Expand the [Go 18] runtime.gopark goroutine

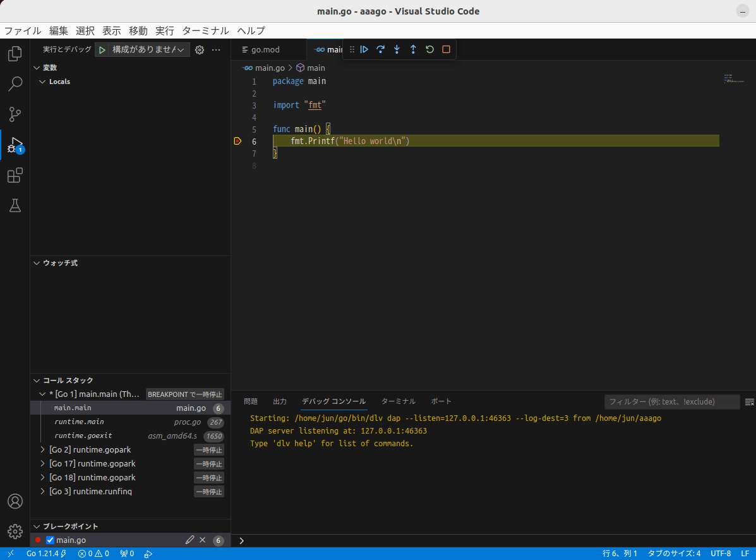pos(42,478)
